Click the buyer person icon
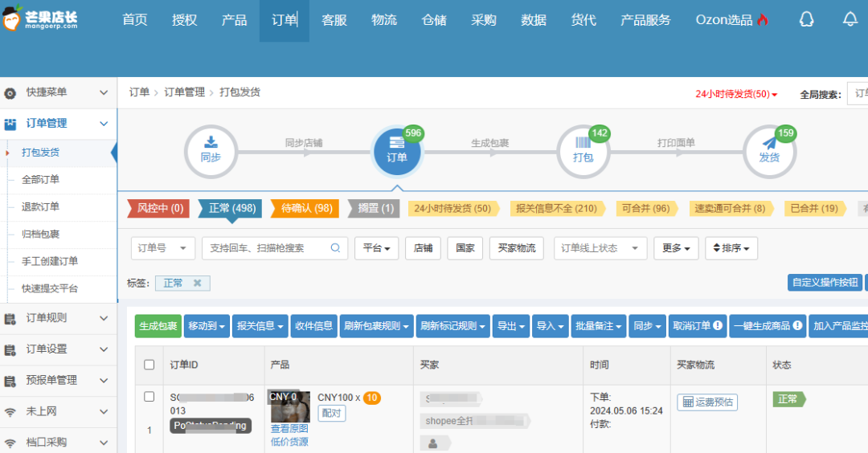 [433, 443]
